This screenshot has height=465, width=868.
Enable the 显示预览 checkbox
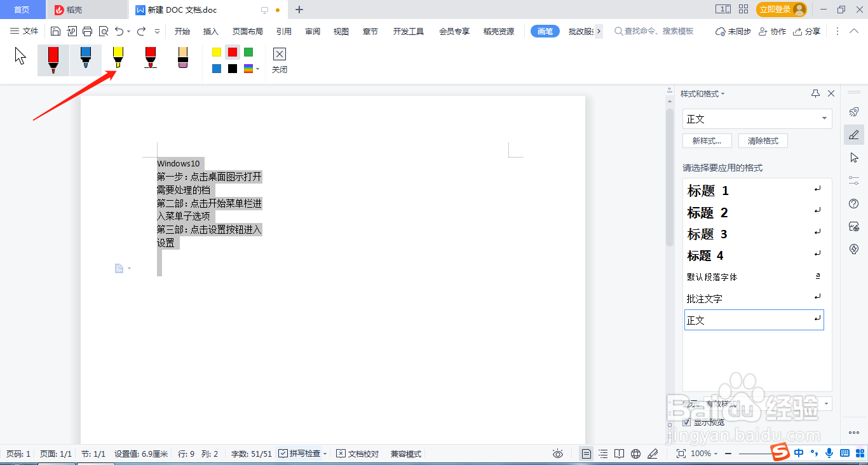(686, 422)
